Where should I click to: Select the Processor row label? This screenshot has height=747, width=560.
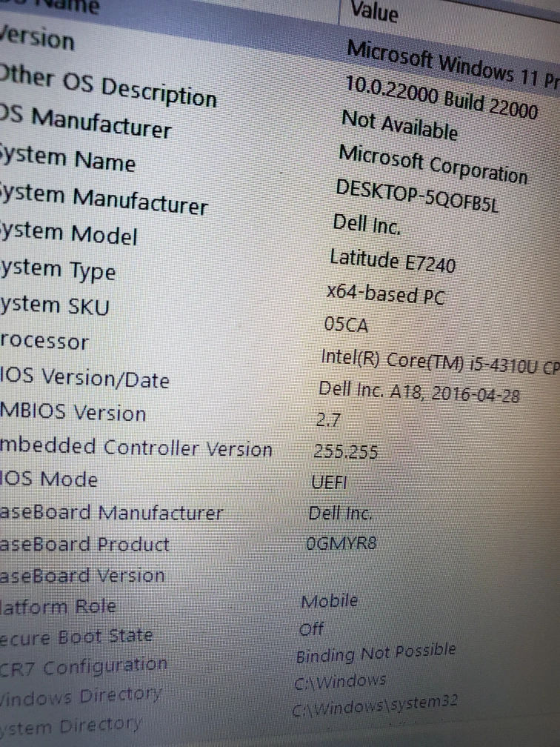coord(44,341)
